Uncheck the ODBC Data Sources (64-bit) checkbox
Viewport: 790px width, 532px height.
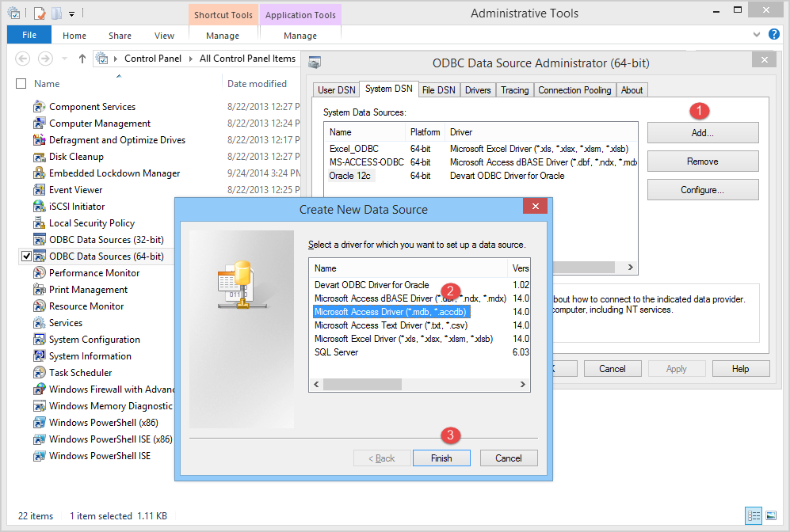pos(26,256)
